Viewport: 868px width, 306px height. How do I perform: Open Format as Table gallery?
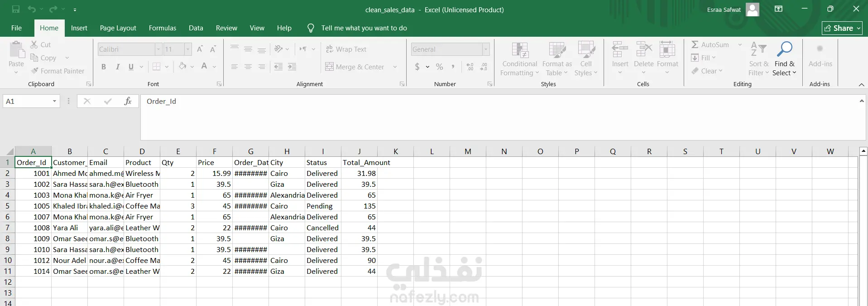[557, 59]
